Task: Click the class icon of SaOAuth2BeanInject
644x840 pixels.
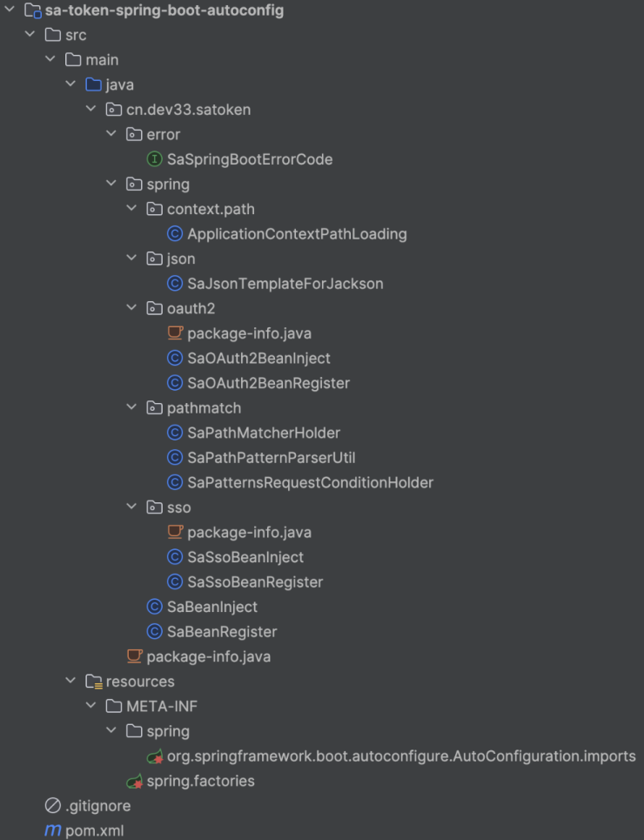Action: [x=175, y=358]
